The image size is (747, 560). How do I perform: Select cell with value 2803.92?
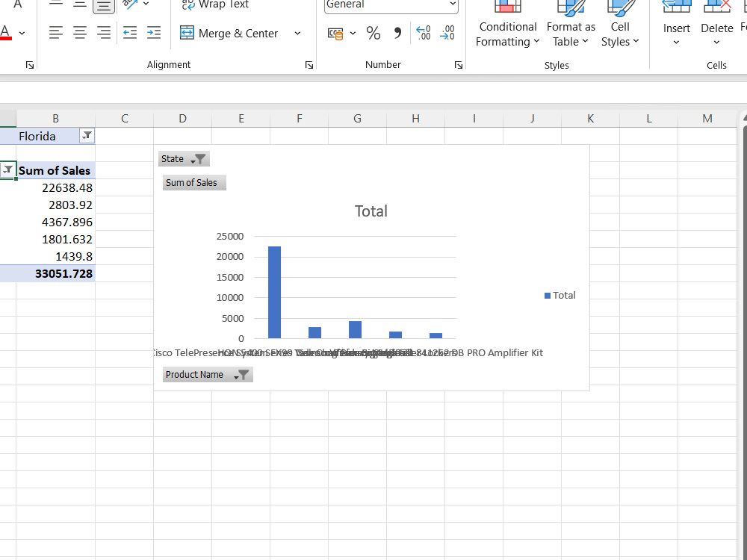[56, 205]
